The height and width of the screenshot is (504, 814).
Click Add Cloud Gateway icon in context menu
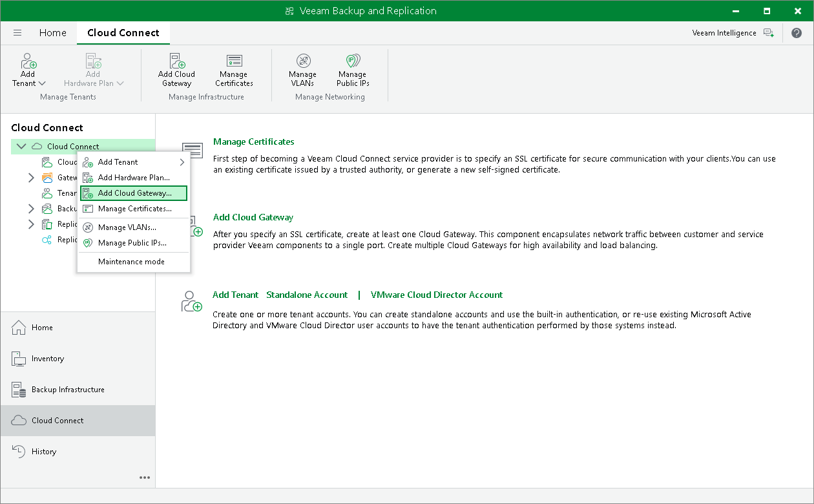[x=88, y=193]
